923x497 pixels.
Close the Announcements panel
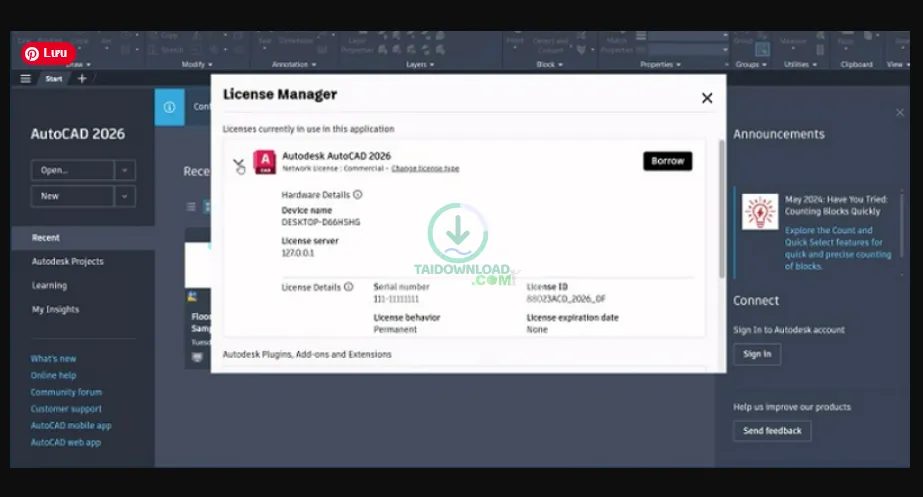(899, 112)
